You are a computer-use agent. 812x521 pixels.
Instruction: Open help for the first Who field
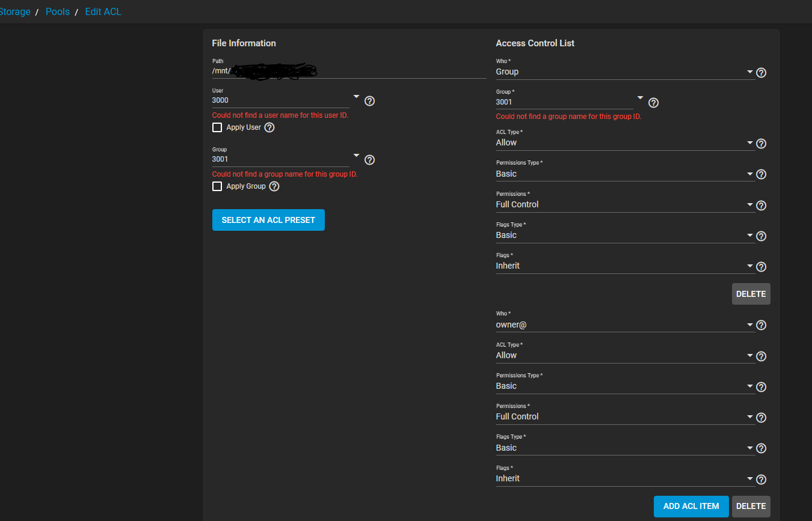(761, 73)
